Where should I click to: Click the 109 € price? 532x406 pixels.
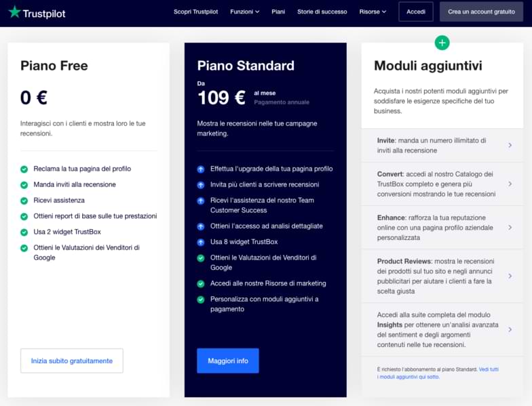click(221, 98)
